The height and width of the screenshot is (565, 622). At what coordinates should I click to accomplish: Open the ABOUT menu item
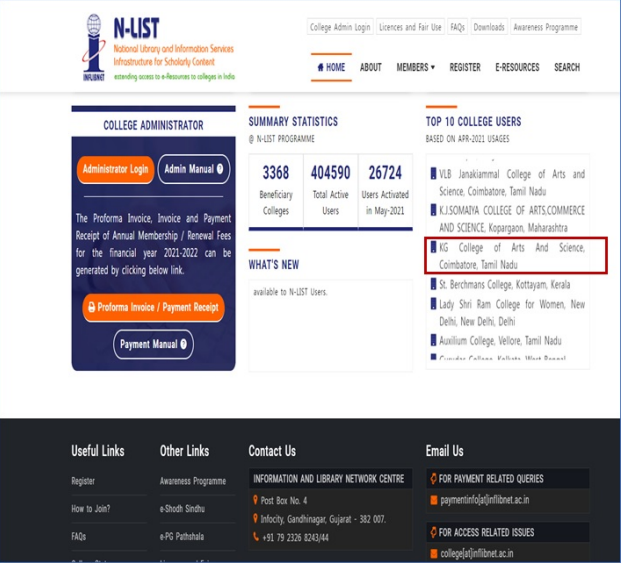pyautogui.click(x=371, y=67)
